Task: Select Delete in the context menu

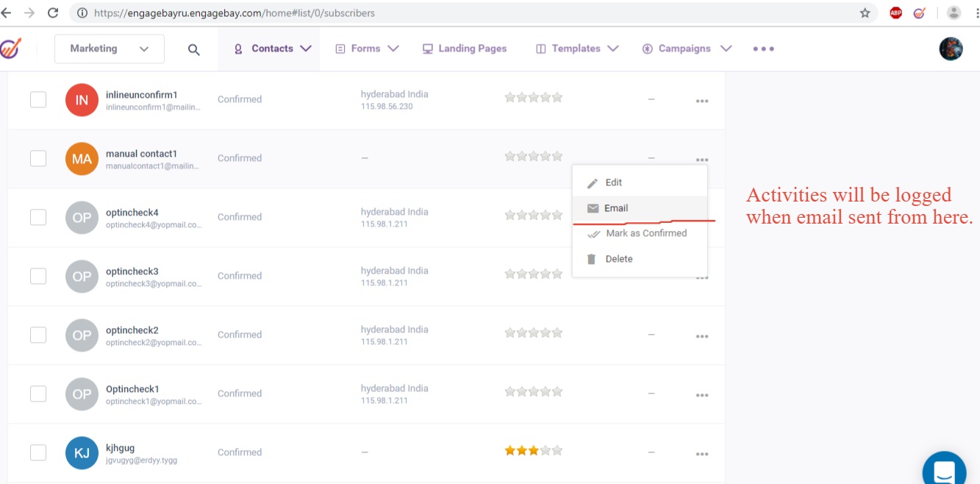Action: [618, 259]
